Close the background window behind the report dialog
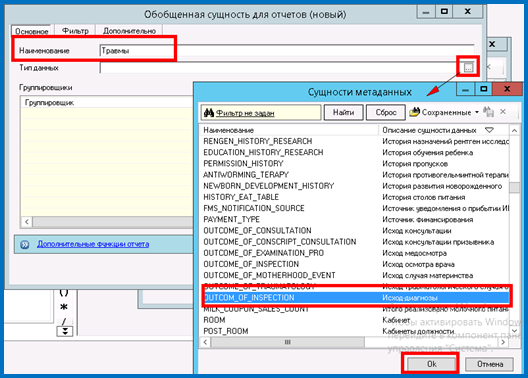 pyautogui.click(x=492, y=44)
